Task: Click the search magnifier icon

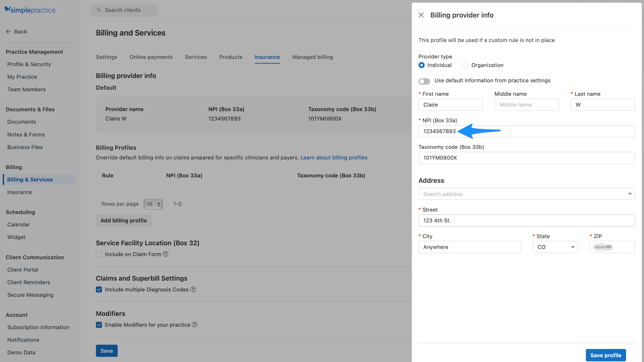Action: pyautogui.click(x=99, y=10)
